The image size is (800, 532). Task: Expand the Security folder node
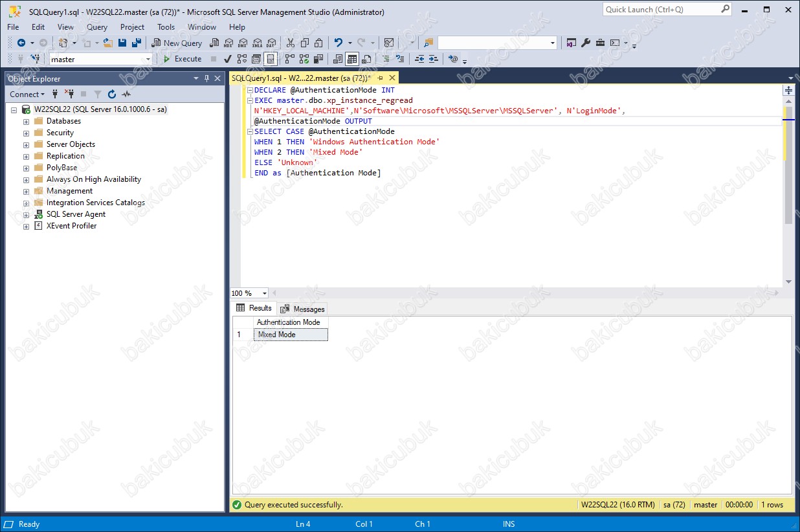[27, 133]
